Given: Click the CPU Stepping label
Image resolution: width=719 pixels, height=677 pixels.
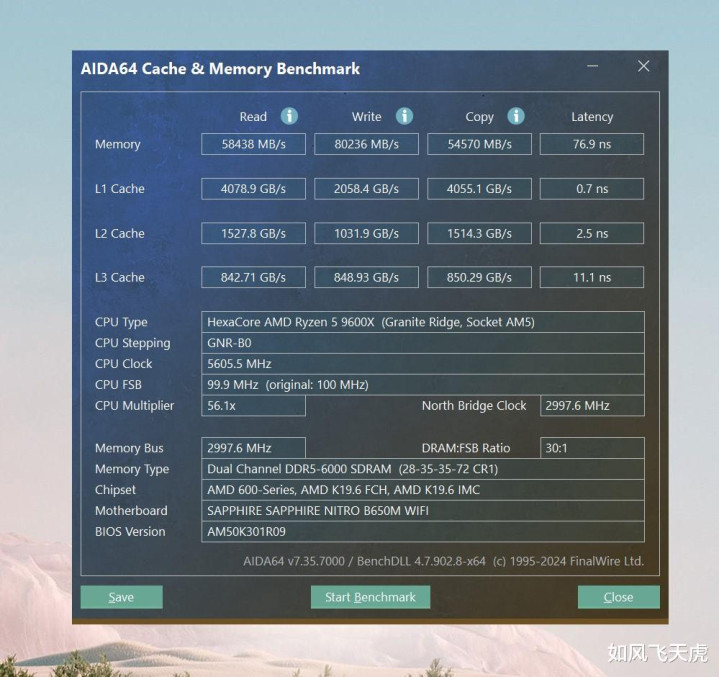Looking at the screenshot, I should (133, 343).
